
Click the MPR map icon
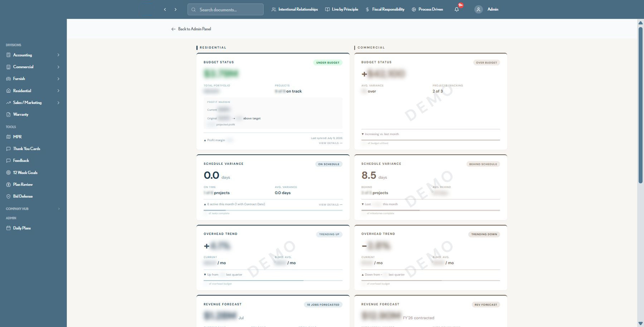click(9, 137)
